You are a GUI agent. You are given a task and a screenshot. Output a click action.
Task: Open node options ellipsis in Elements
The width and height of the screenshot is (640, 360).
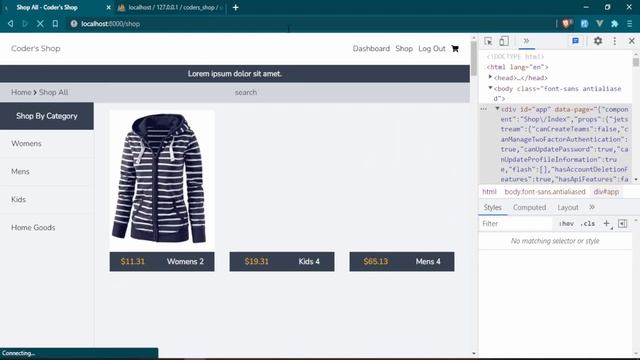[x=484, y=109]
